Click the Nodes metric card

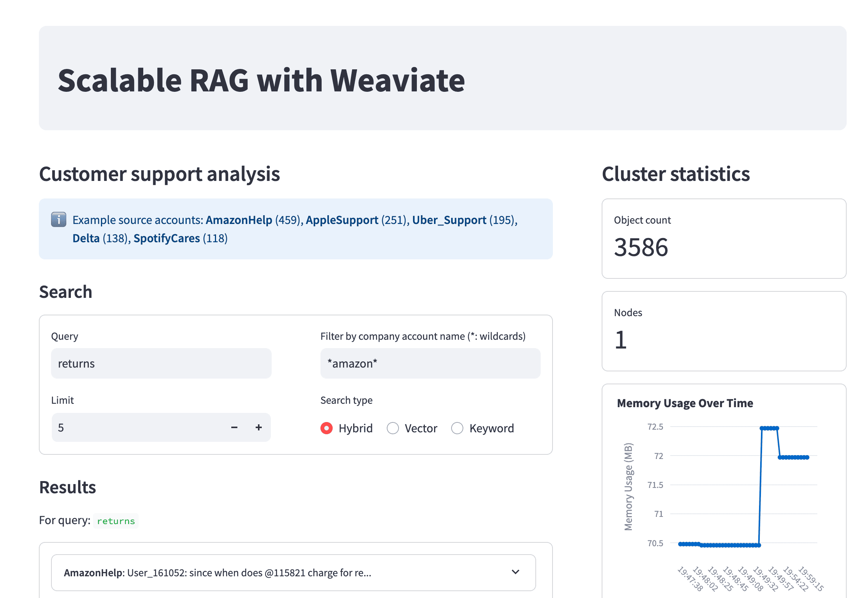[724, 331]
